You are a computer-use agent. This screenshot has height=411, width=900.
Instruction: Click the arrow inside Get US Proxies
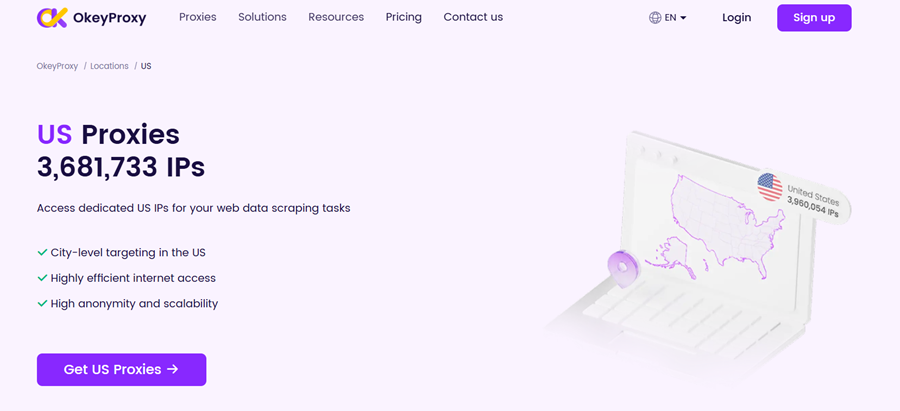pos(173,369)
